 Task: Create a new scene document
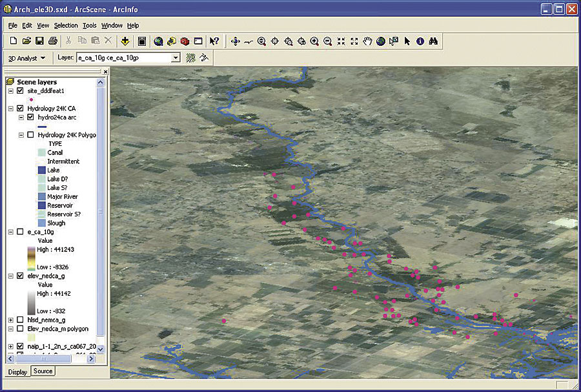pyautogui.click(x=14, y=41)
